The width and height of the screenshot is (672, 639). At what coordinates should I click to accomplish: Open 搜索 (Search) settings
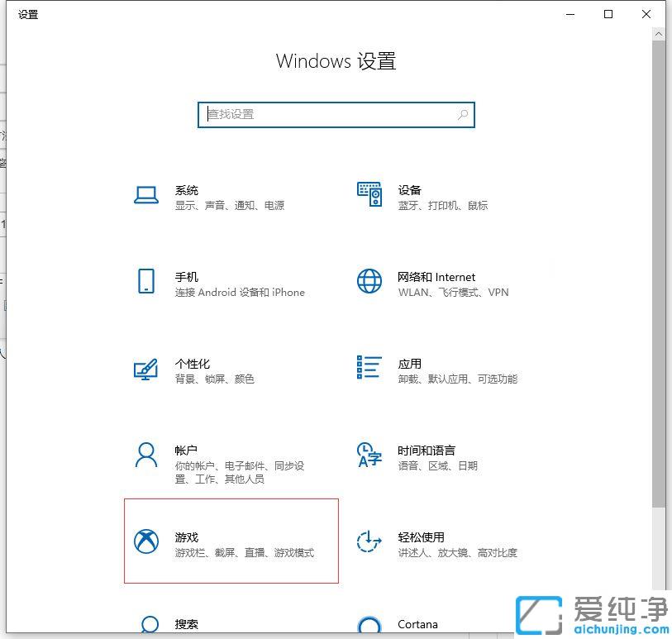(186, 624)
